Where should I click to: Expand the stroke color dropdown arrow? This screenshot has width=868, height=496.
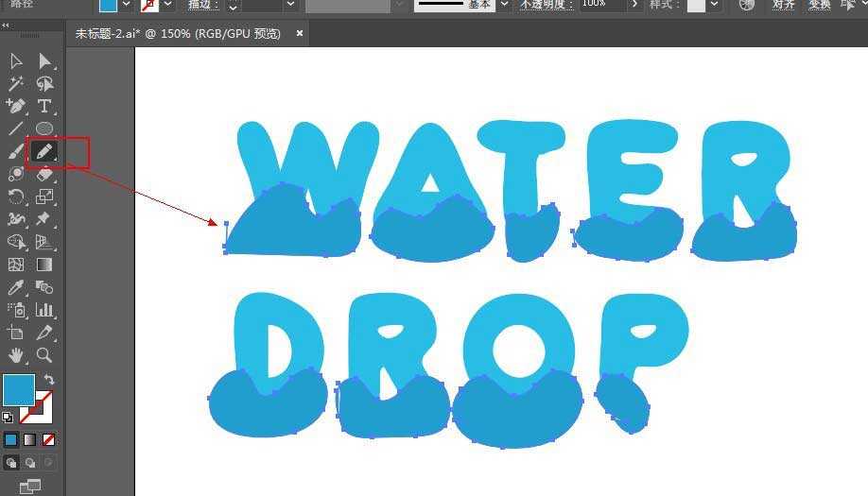pos(167,5)
